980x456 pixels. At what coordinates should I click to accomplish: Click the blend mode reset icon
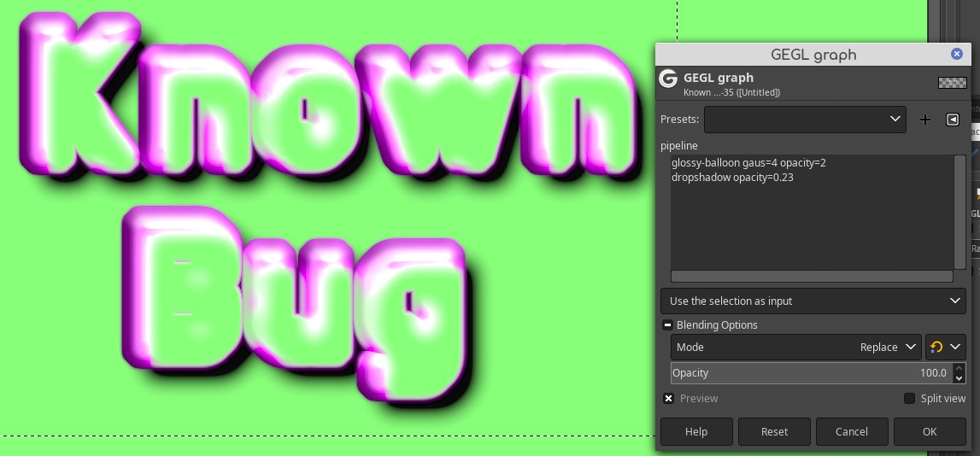936,348
